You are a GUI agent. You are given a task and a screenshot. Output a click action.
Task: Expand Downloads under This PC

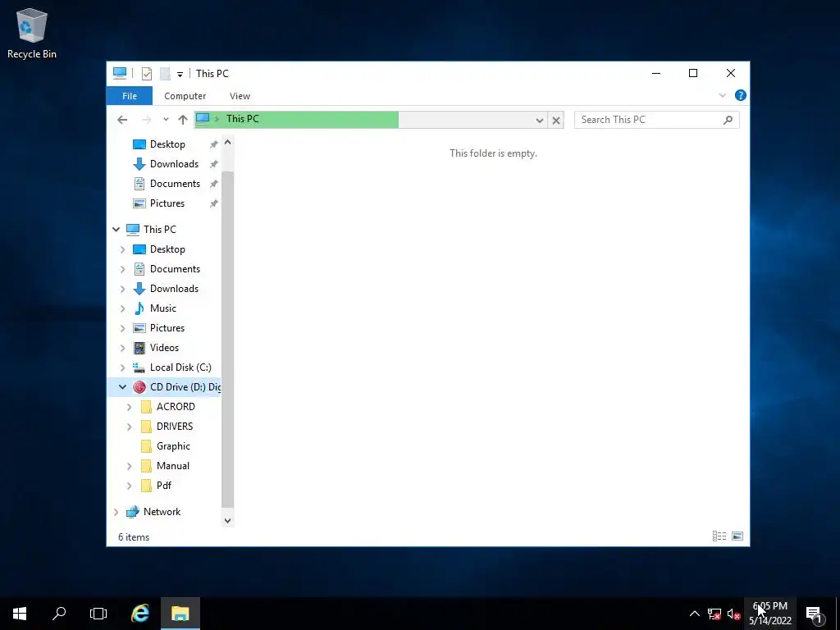coord(123,290)
